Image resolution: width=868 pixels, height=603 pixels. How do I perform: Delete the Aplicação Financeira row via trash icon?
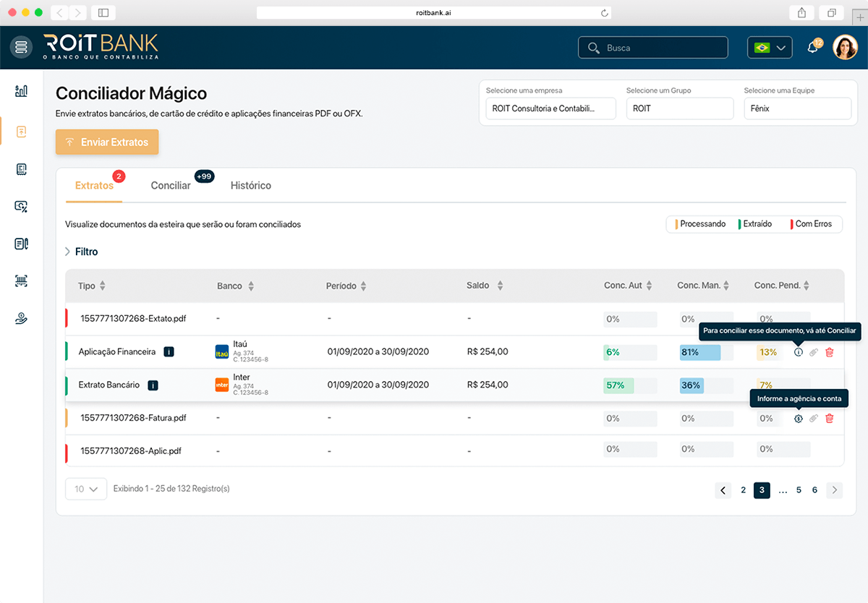(830, 352)
